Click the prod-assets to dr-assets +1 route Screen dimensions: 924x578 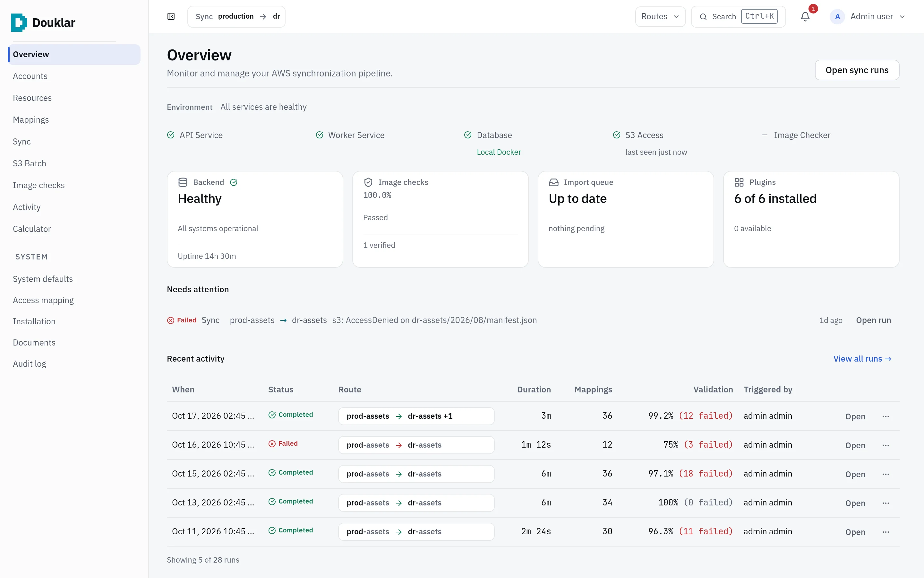[416, 416]
